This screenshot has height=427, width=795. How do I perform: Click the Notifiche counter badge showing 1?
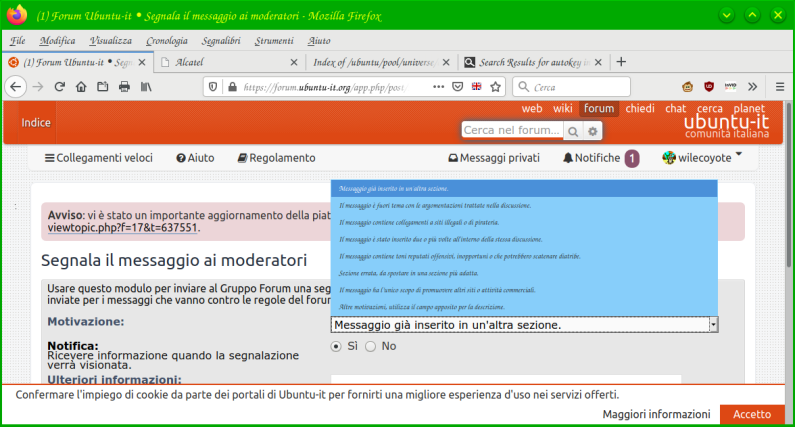pyautogui.click(x=632, y=158)
